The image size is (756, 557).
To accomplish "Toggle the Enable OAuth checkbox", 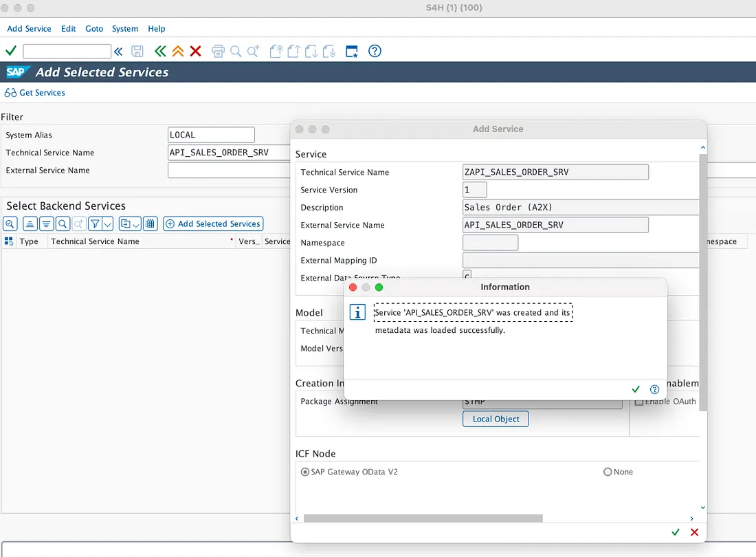I will tap(639, 402).
